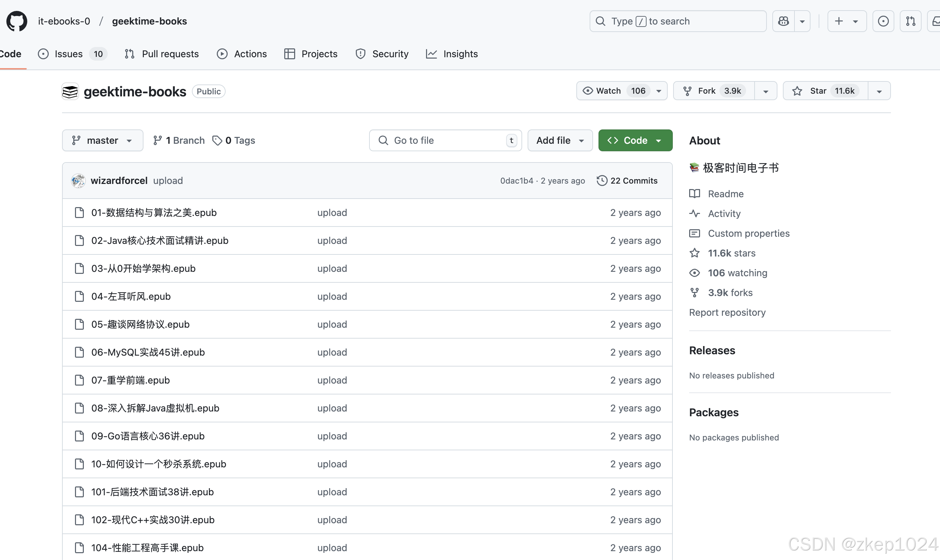The image size is (940, 560).
Task: Open the Copilot icon in header
Action: (x=783, y=21)
